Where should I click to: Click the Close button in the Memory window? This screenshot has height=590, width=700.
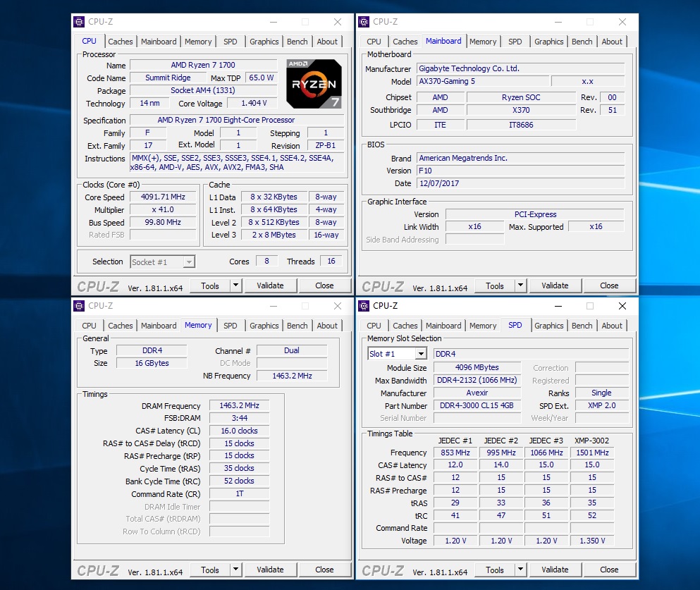pos(324,570)
